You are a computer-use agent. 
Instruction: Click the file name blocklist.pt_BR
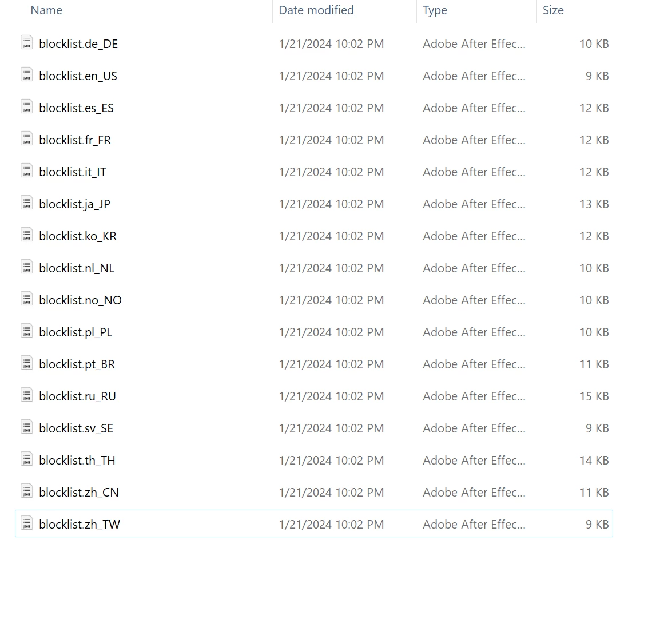(77, 364)
